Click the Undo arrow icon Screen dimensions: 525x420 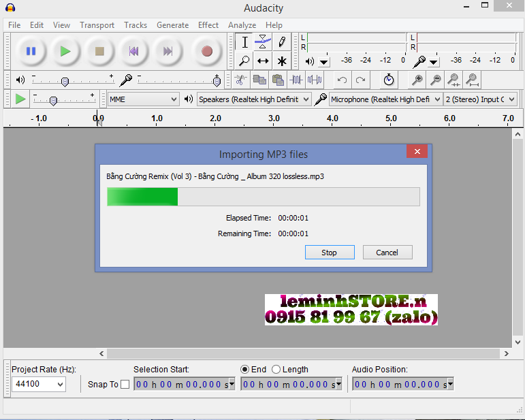click(x=342, y=80)
